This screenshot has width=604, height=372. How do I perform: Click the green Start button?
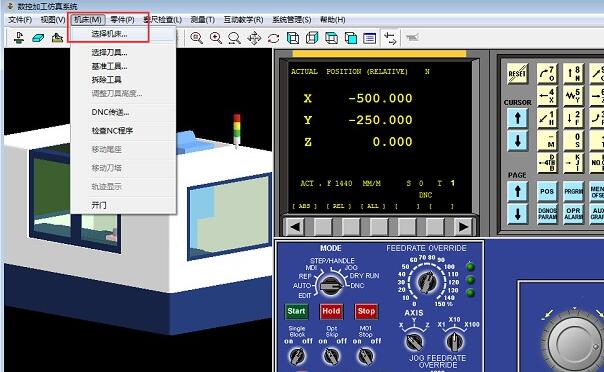[x=296, y=311]
